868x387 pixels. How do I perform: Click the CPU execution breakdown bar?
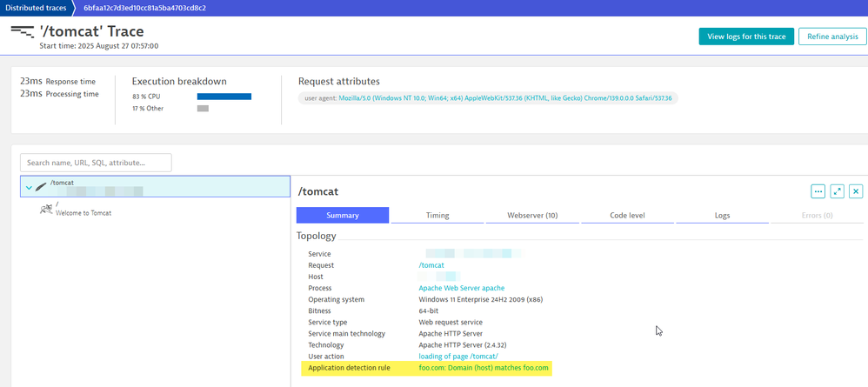click(x=224, y=97)
